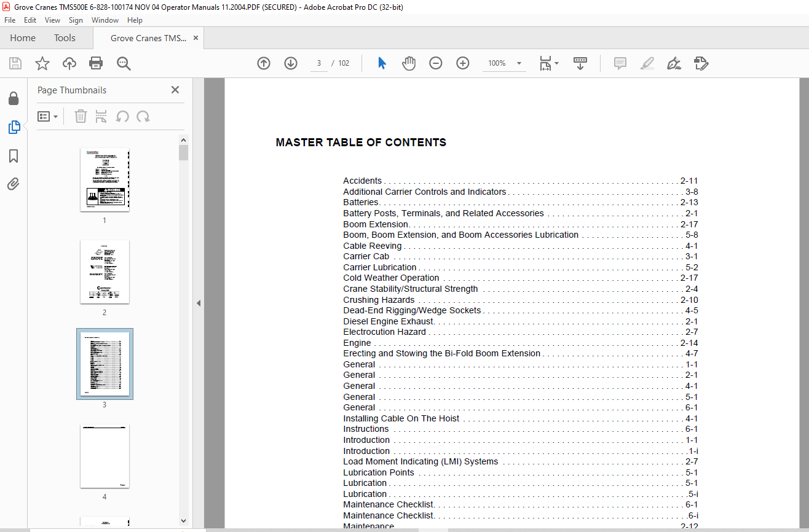Open thumbnail options dropdown menu

(48, 116)
